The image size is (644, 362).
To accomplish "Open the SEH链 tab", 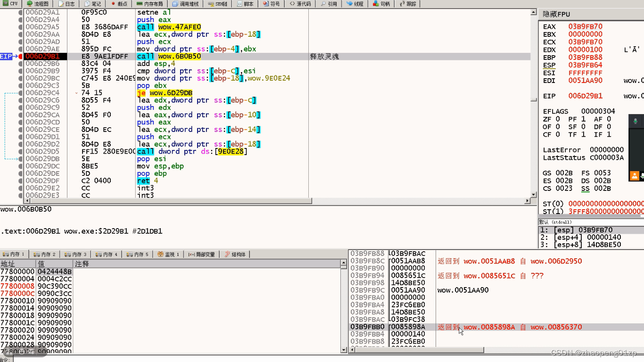I will 218,4.
